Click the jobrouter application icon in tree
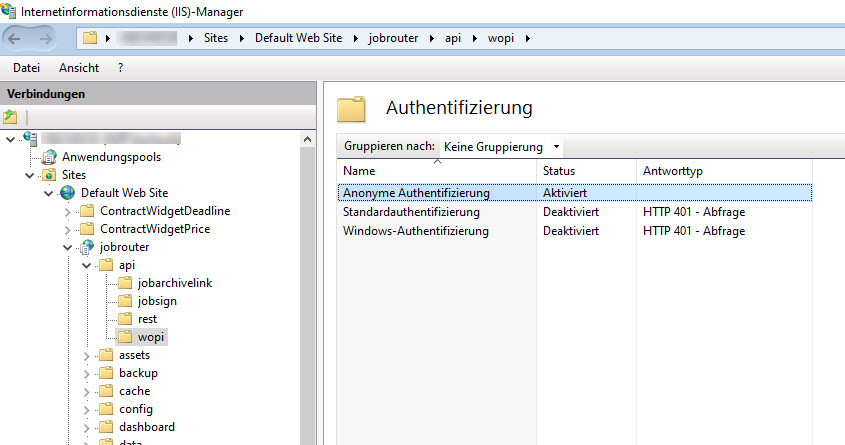Viewport: 845px width, 445px height. click(87, 246)
